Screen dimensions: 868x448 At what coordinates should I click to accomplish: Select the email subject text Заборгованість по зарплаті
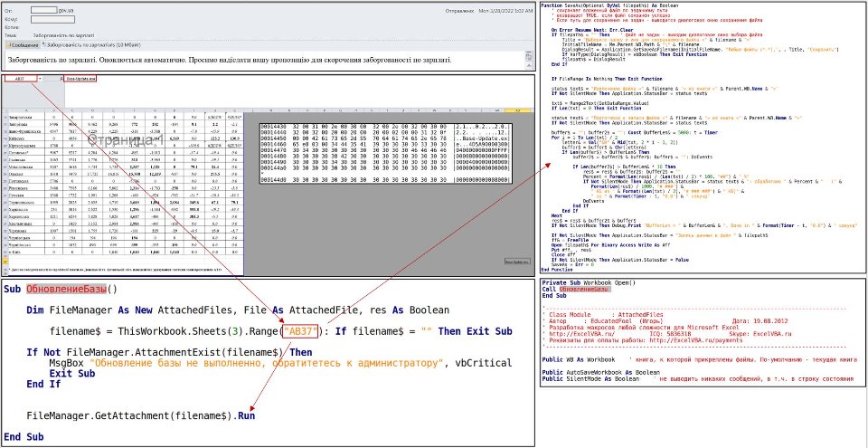pyautogui.click(x=63, y=34)
